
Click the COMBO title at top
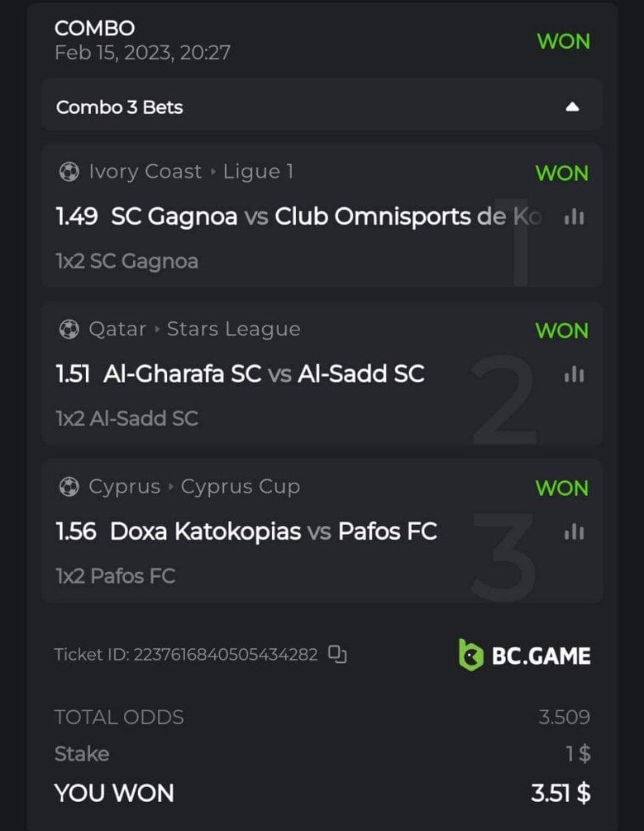[94, 28]
